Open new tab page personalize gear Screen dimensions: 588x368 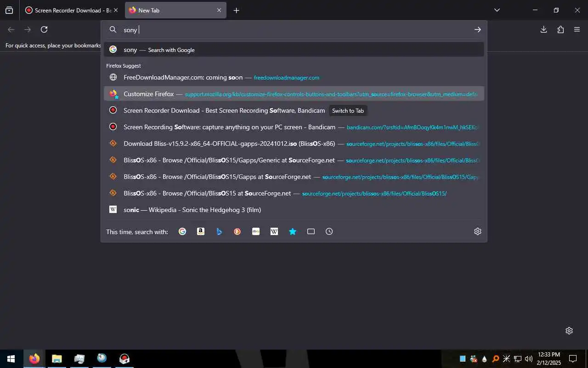[569, 331]
